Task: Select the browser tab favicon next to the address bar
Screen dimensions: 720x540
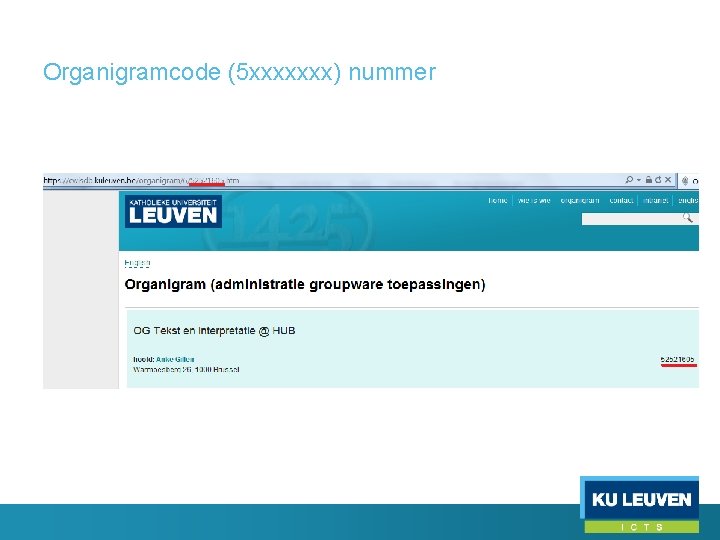Action: click(685, 180)
